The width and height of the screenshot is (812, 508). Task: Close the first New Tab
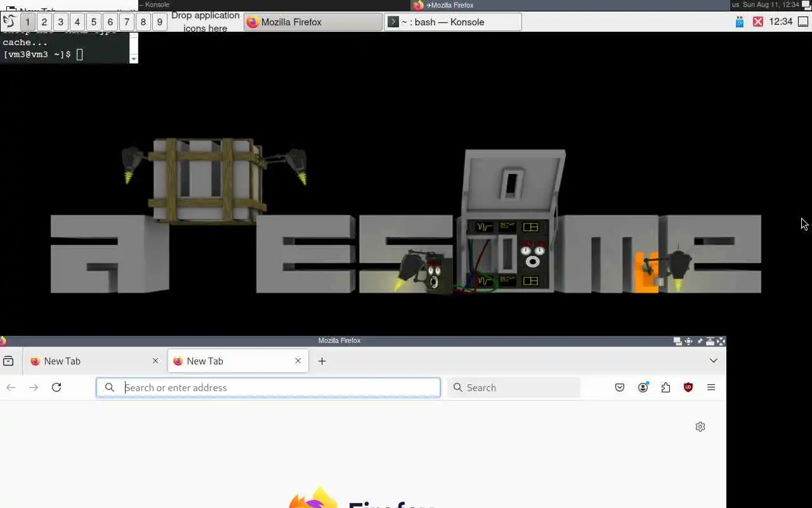click(x=155, y=361)
